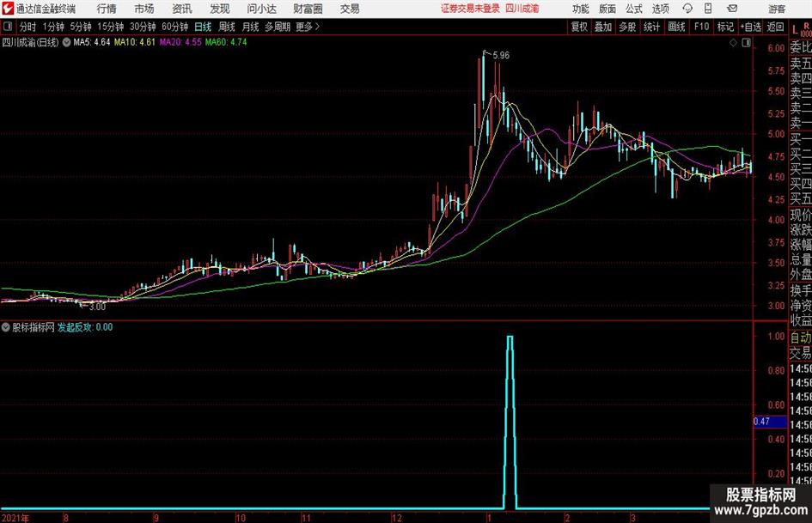Click the MA60: 4.74 indicator value
Image resolution: width=812 pixels, height=523 pixels.
pyautogui.click(x=226, y=42)
